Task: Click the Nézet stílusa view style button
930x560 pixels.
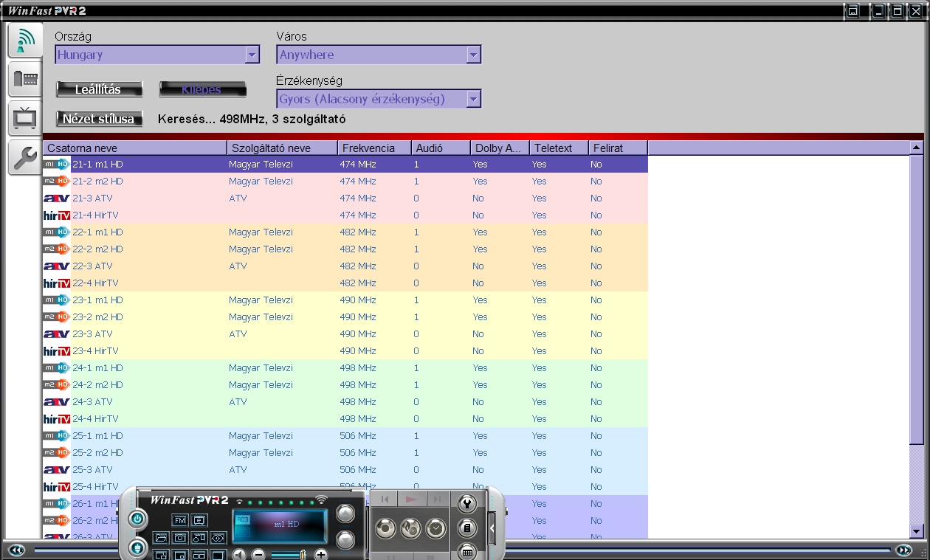Action: [x=100, y=119]
